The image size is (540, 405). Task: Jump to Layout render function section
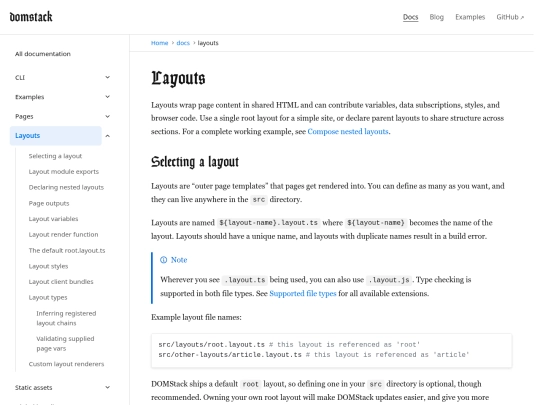[x=63, y=235]
